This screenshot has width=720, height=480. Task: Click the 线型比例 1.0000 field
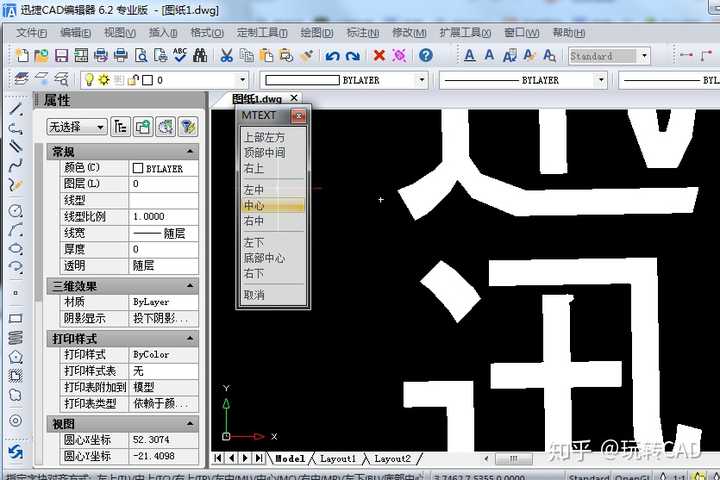[x=164, y=216]
